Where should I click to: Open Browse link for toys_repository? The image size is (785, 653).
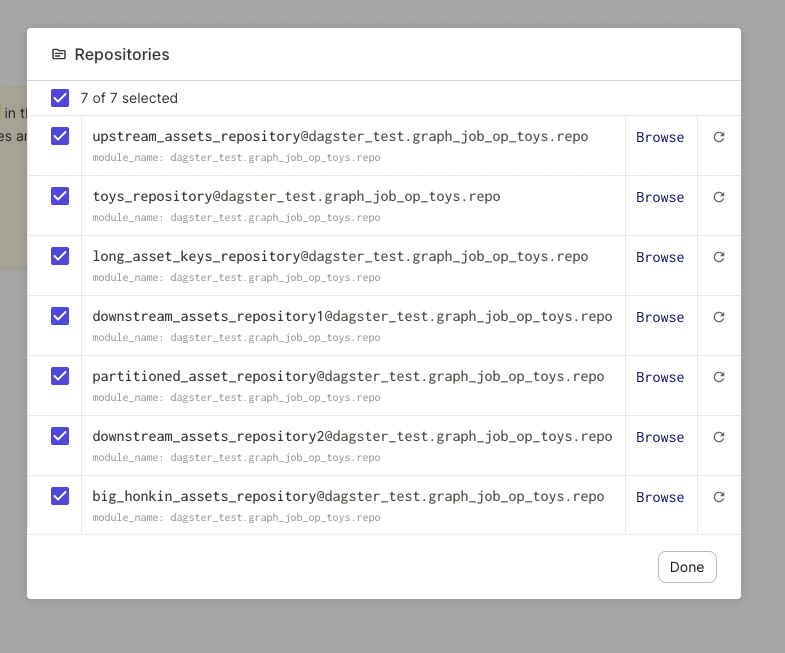click(660, 197)
